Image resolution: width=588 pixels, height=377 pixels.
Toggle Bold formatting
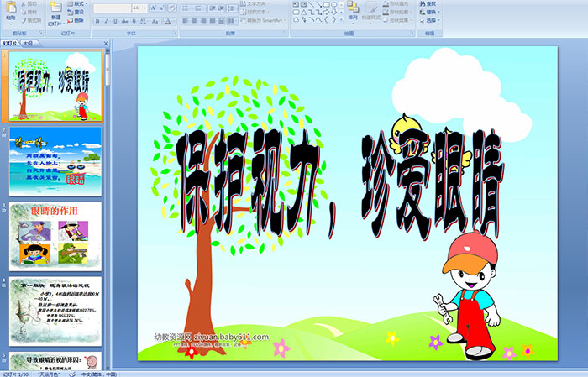97,21
